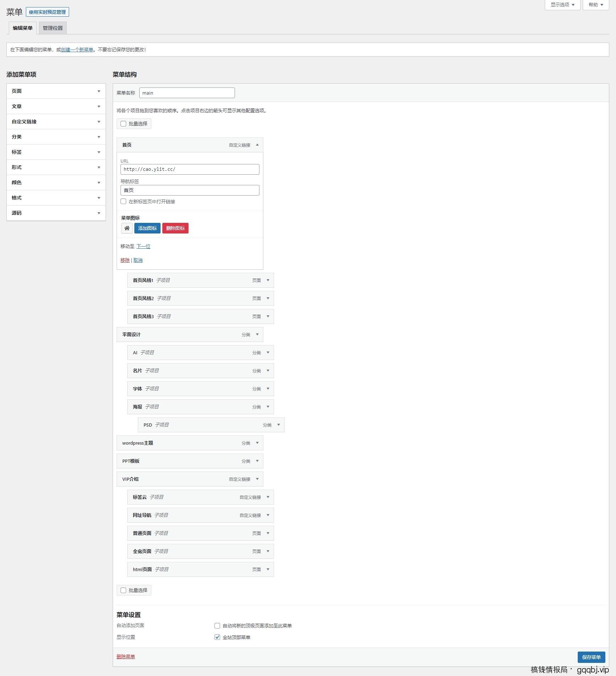Select the 编辑菜单 tab
The height and width of the screenshot is (676, 616).
22,28
